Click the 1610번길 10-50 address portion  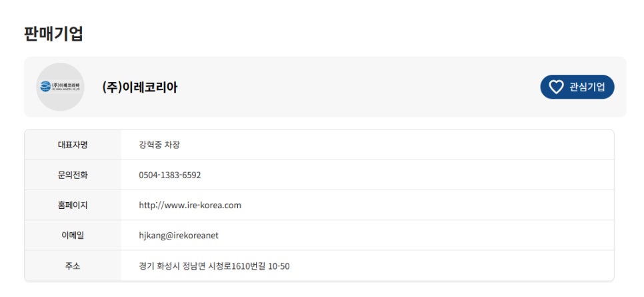click(261, 266)
